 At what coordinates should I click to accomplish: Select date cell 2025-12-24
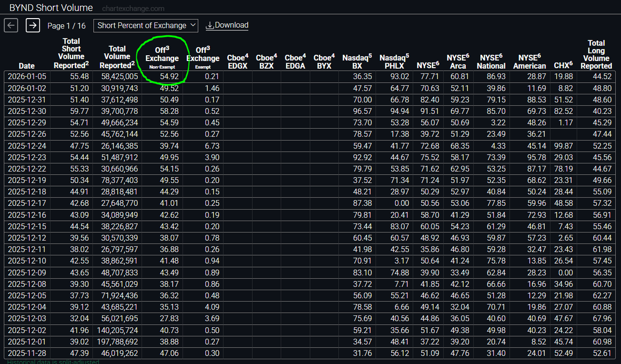[26, 146]
